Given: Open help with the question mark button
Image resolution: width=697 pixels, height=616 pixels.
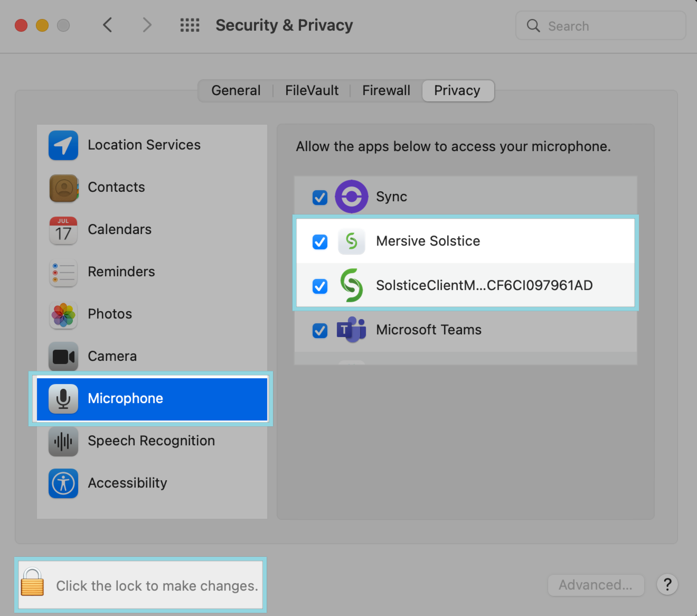Looking at the screenshot, I should 667,585.
